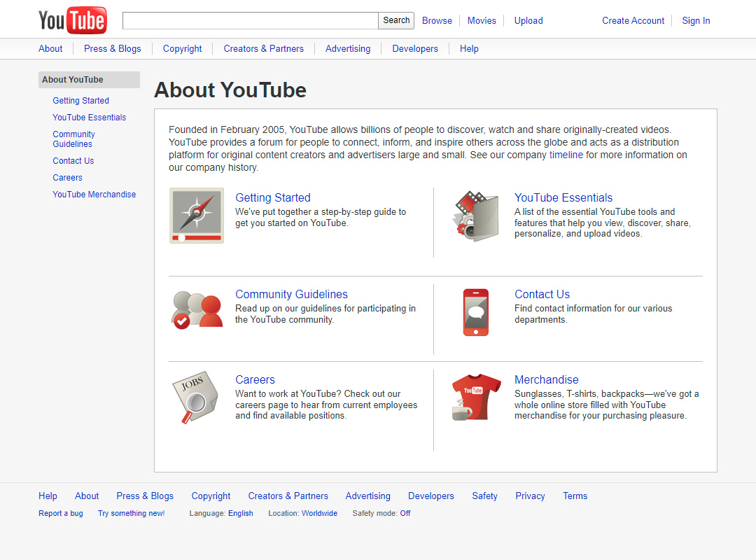Select About YouTube sidebar heading
Screen dimensions: 756x560
tap(89, 80)
